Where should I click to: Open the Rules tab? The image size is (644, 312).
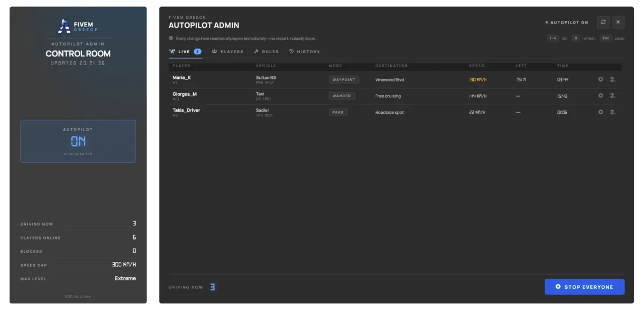(266, 52)
